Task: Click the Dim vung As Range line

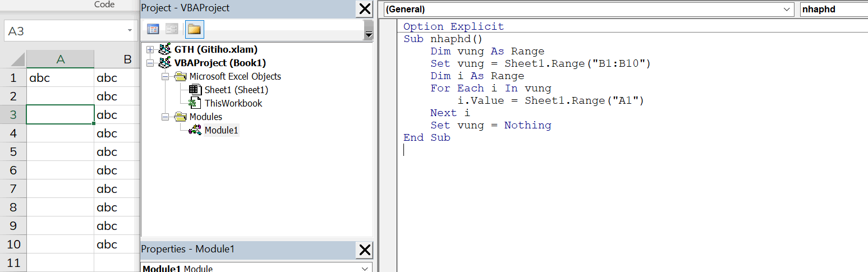Action: (x=488, y=51)
